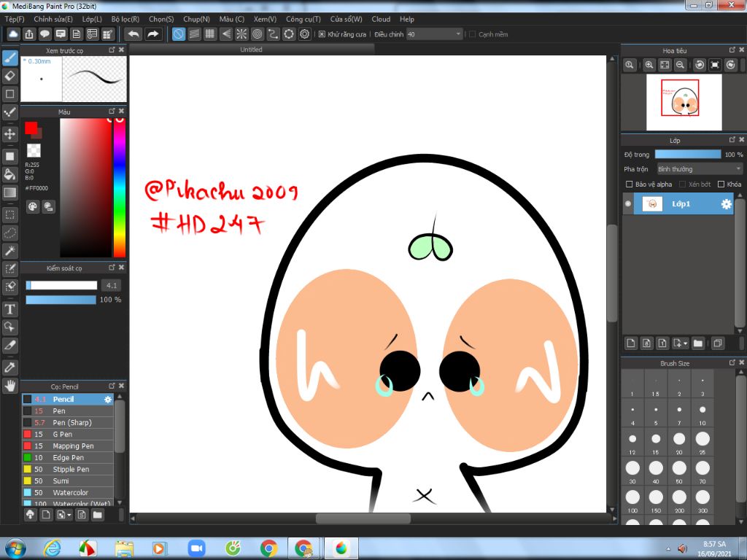
Task: Open the Pha trộn blend mode dropdown
Action: coord(700,169)
